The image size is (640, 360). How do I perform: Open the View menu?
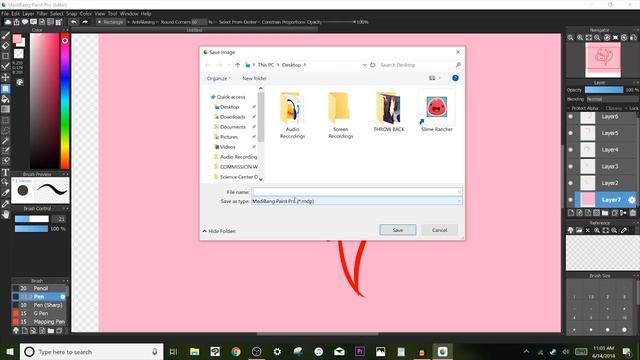pos(100,13)
